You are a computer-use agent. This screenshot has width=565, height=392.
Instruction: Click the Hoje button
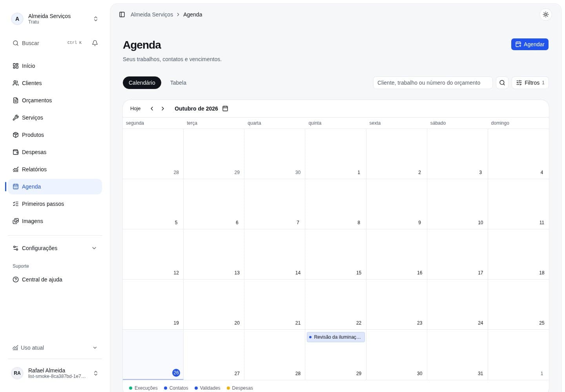click(135, 109)
